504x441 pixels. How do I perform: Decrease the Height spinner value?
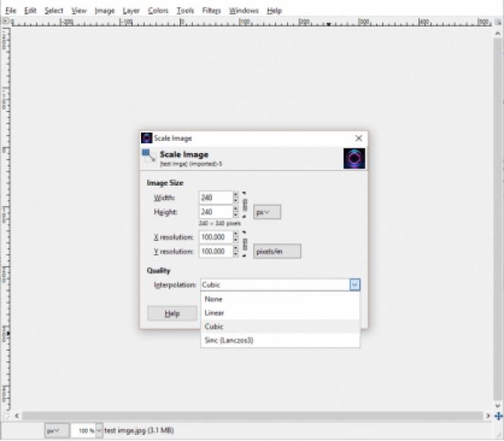click(236, 216)
